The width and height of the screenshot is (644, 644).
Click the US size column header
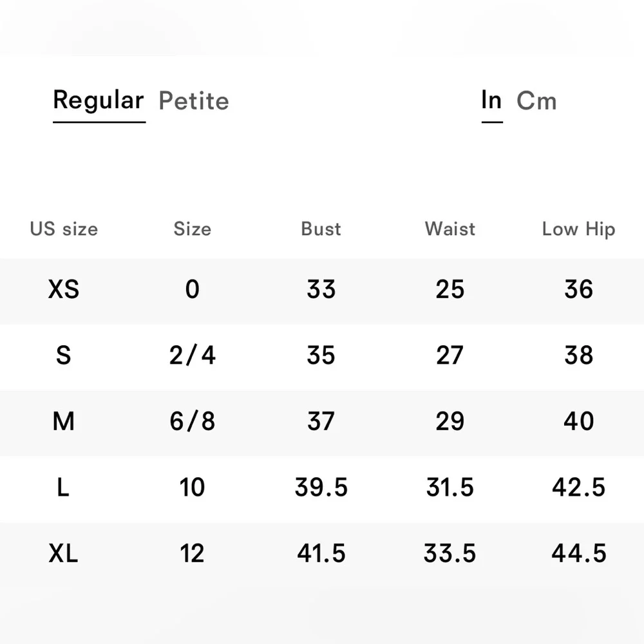tap(64, 229)
